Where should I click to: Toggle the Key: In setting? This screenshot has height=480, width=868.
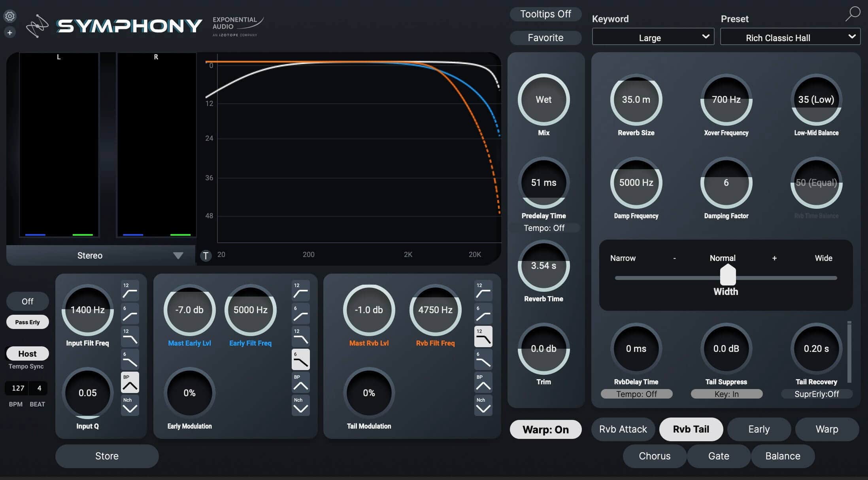(x=726, y=394)
